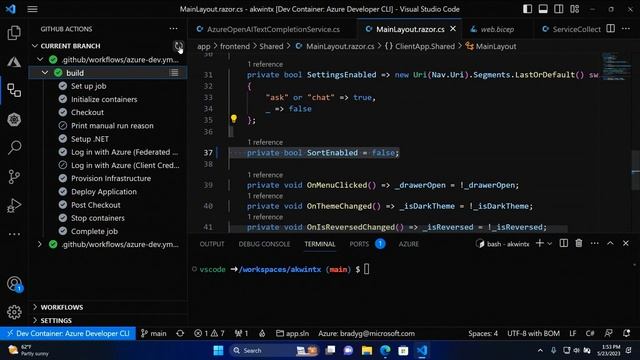Click Azure: bradyg@microsoft.com account status
Viewport: 640px width, 360px height.
[366, 333]
